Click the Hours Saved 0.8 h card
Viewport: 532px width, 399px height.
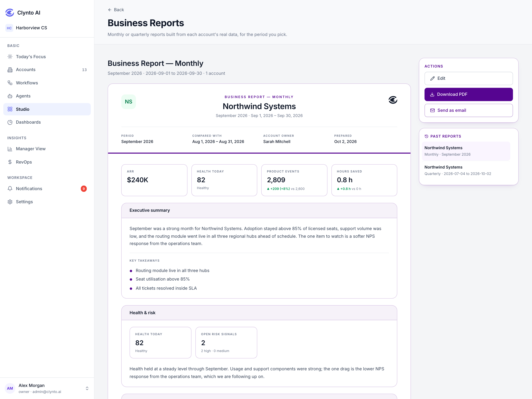[364, 180]
